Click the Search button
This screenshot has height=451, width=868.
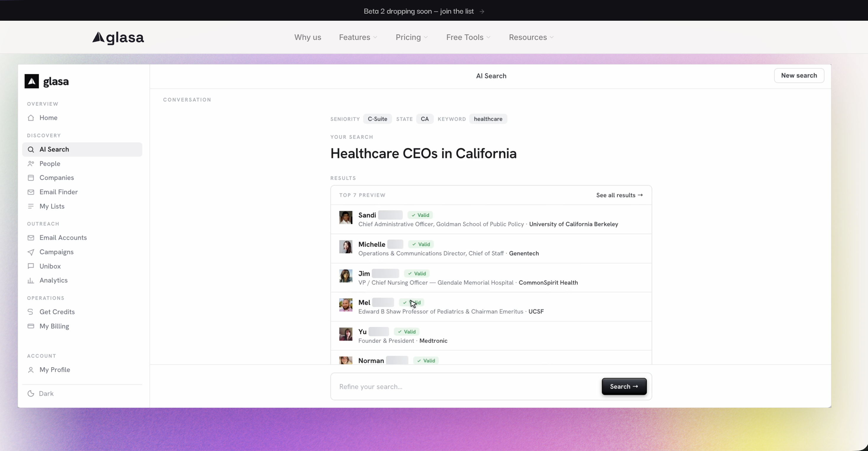point(624,386)
